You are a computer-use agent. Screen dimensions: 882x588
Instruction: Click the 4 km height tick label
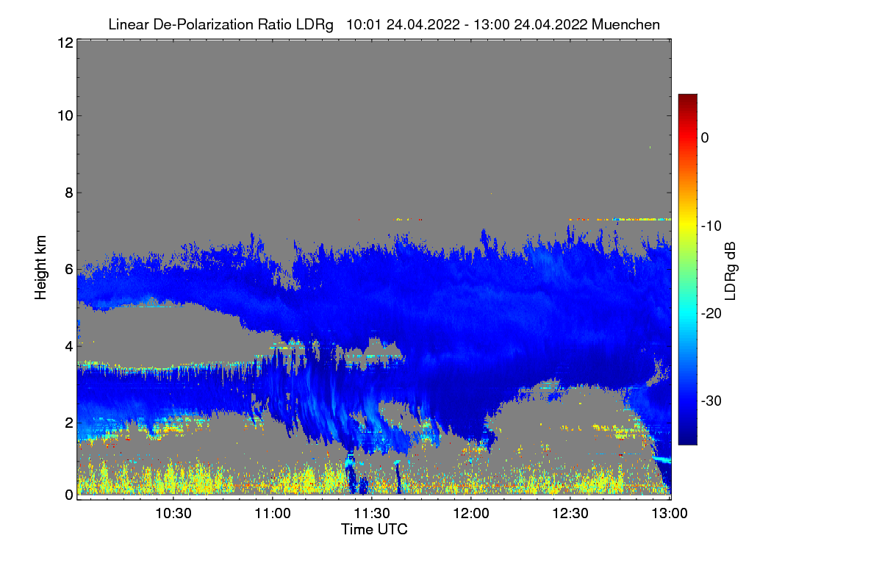tap(68, 345)
